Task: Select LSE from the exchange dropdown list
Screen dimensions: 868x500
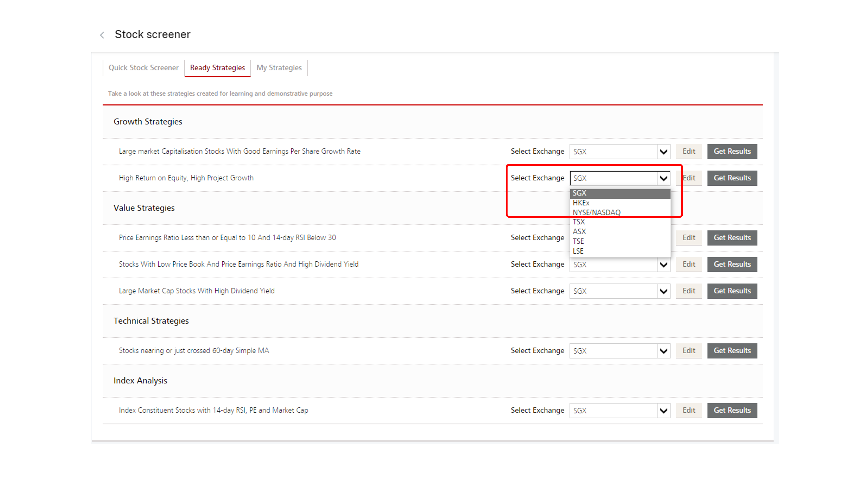Action: coord(578,250)
